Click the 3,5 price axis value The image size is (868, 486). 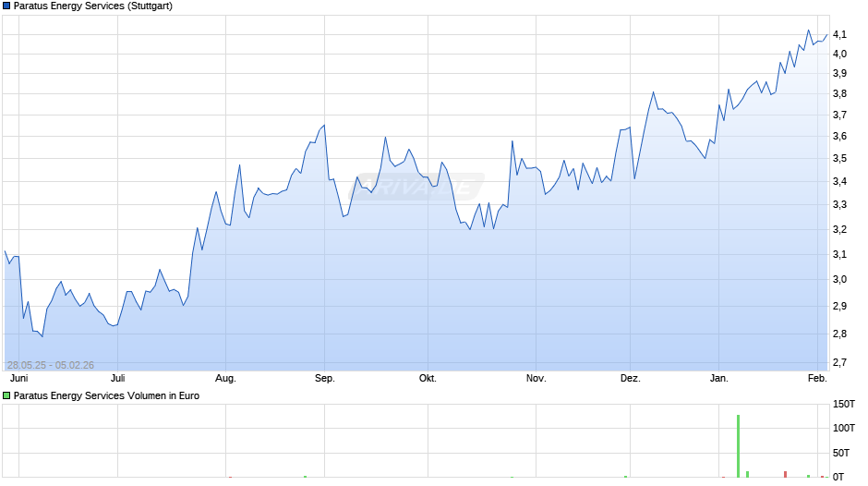click(839, 159)
